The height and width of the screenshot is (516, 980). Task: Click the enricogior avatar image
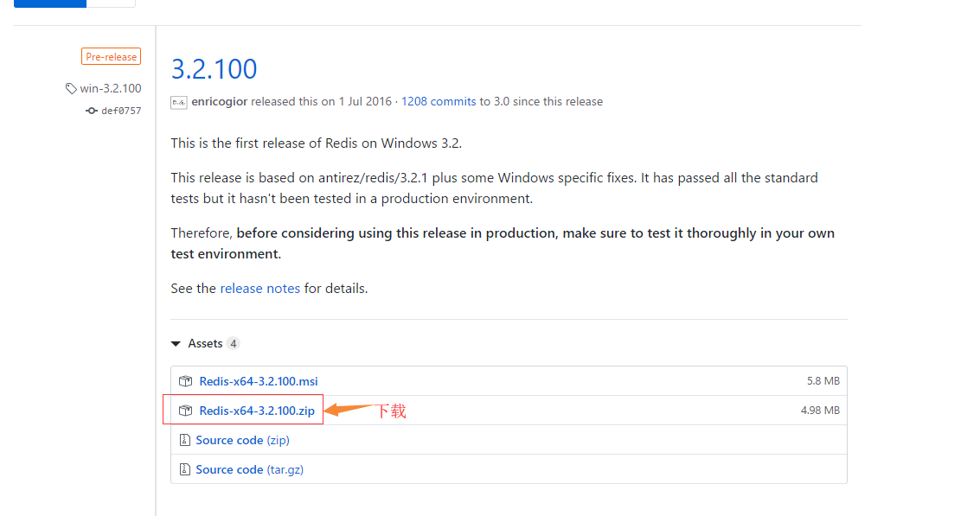point(179,102)
